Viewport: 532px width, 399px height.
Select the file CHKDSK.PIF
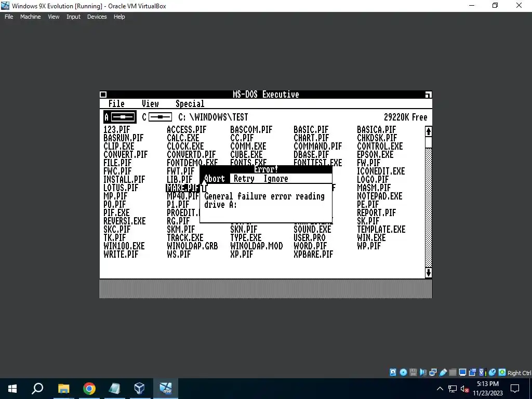[377, 138]
